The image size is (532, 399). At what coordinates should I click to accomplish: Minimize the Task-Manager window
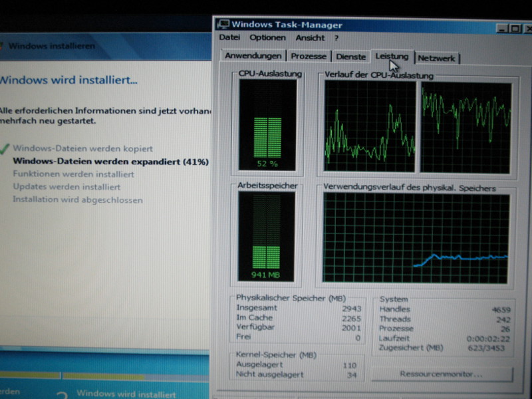(x=502, y=29)
